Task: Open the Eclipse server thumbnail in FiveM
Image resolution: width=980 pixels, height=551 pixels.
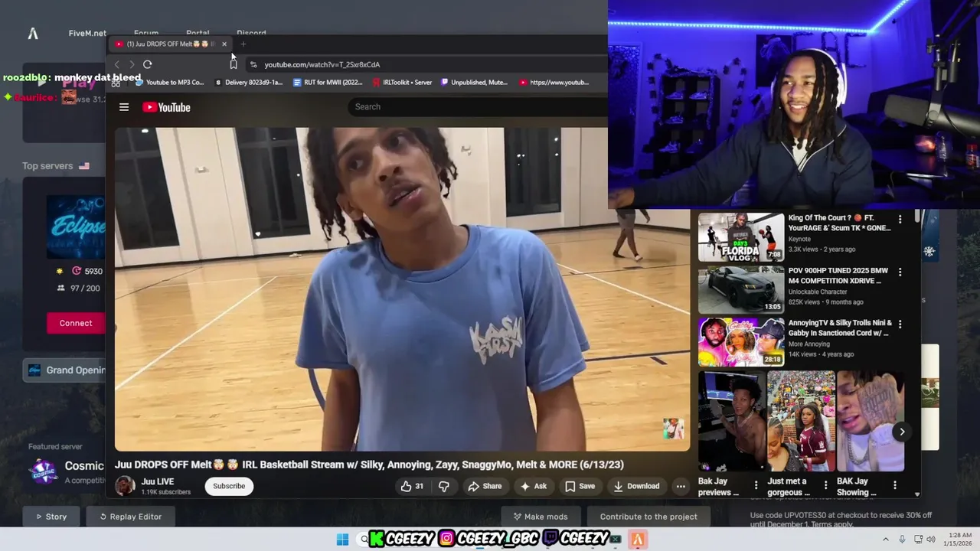Action: tap(76, 227)
